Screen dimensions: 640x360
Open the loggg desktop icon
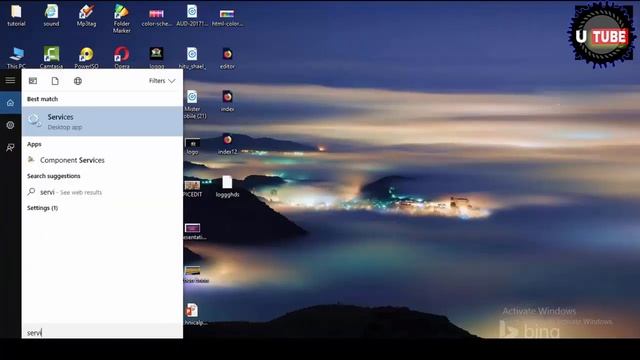click(x=156, y=57)
